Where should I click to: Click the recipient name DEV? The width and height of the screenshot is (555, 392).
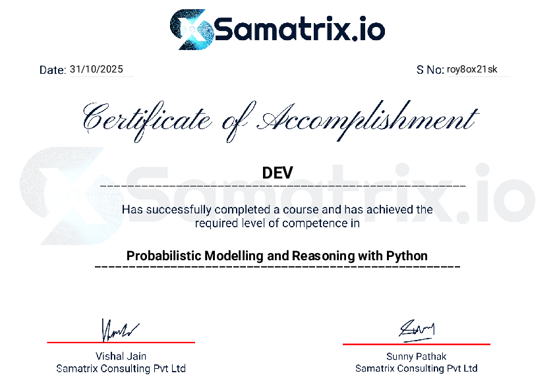point(277,173)
